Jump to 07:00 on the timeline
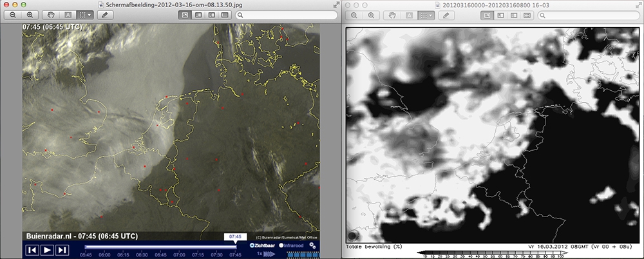The image size is (644, 259). tap(179, 255)
